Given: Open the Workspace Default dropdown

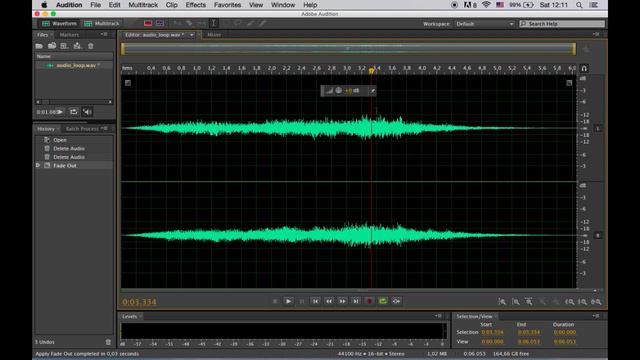Looking at the screenshot, I should 484,24.
